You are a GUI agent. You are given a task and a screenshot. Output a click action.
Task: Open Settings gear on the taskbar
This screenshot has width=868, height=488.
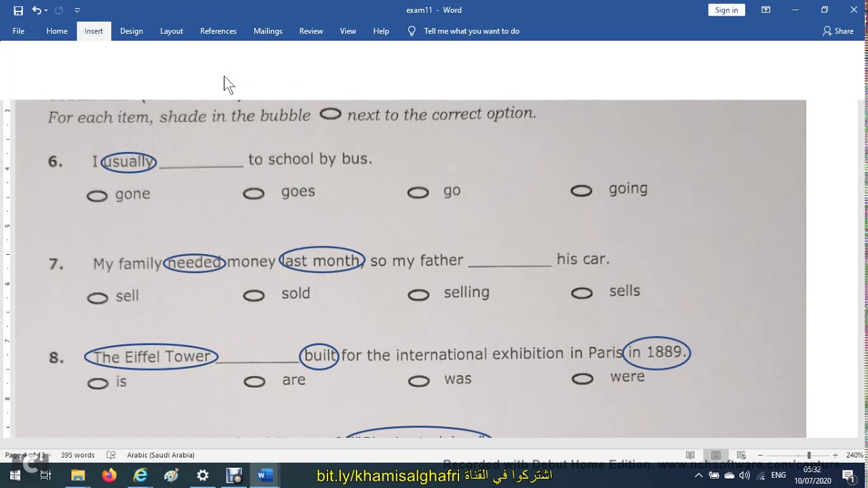click(x=203, y=475)
